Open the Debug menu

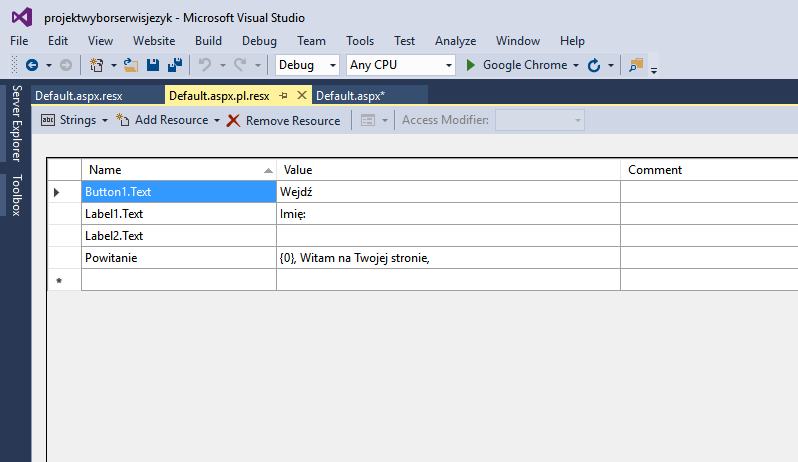(x=260, y=41)
